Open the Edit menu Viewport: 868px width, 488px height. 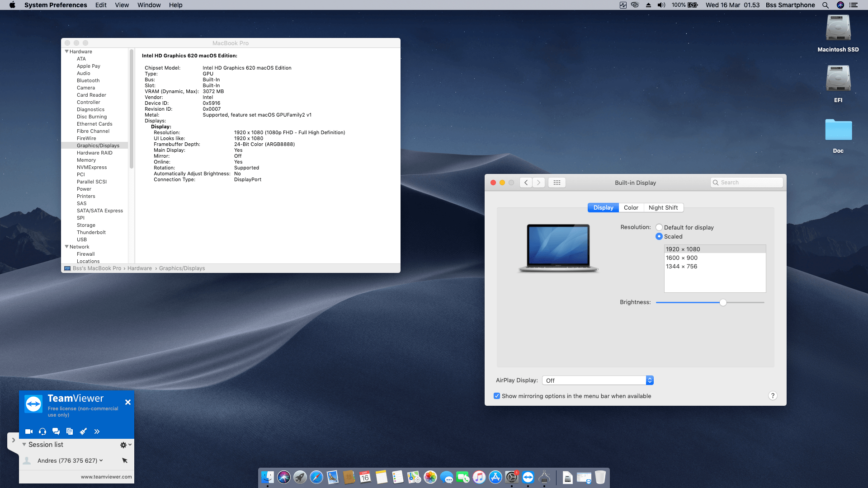click(x=101, y=5)
